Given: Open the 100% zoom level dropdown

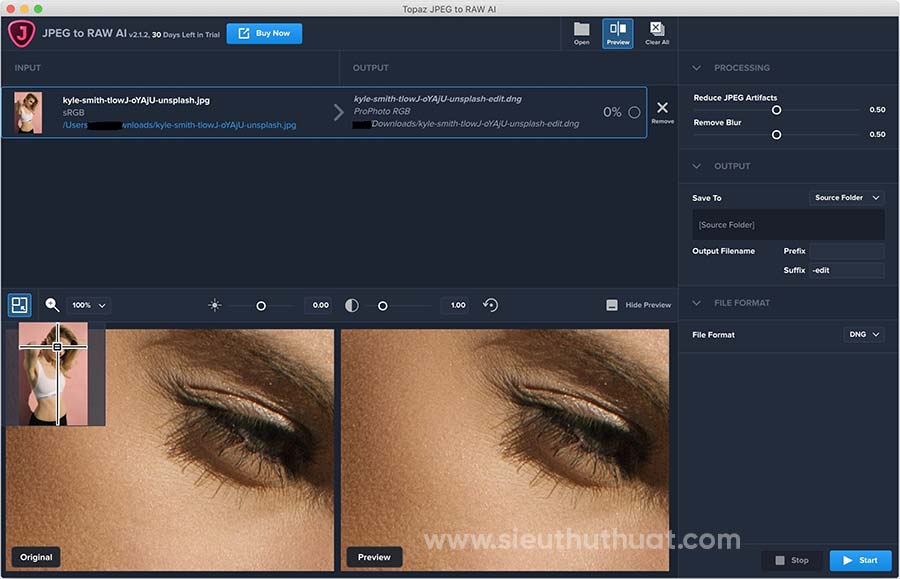Looking at the screenshot, I should (x=88, y=305).
